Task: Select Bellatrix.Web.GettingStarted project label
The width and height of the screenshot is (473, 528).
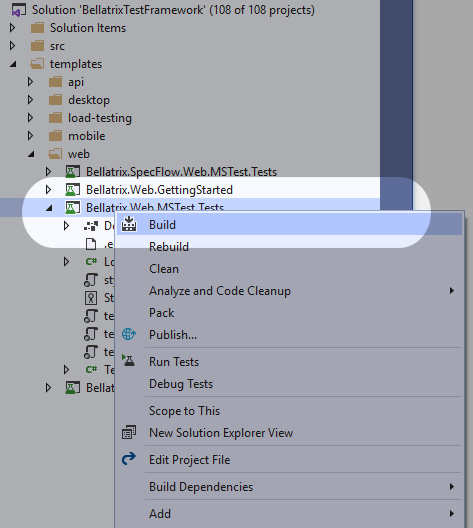Action: (159, 190)
